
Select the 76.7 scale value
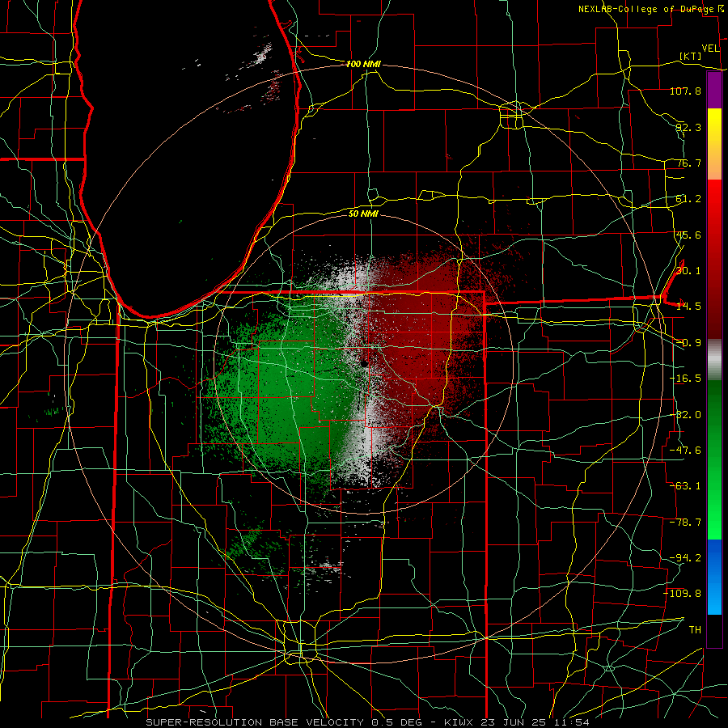tap(688, 163)
